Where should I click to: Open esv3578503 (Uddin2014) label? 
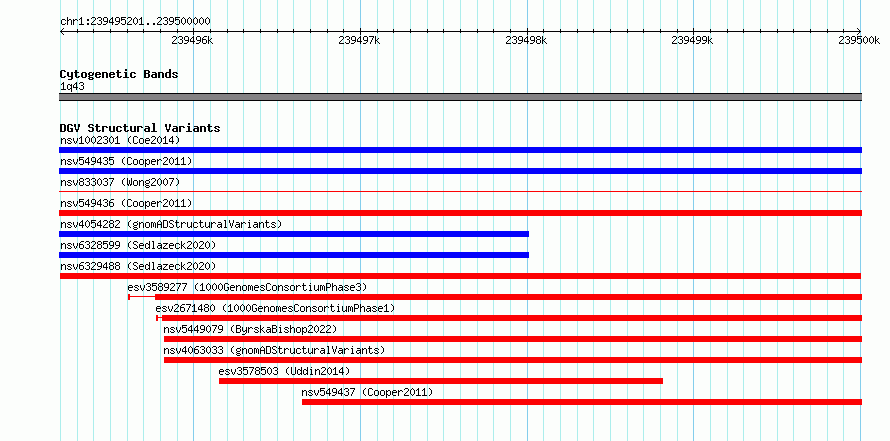(x=284, y=371)
